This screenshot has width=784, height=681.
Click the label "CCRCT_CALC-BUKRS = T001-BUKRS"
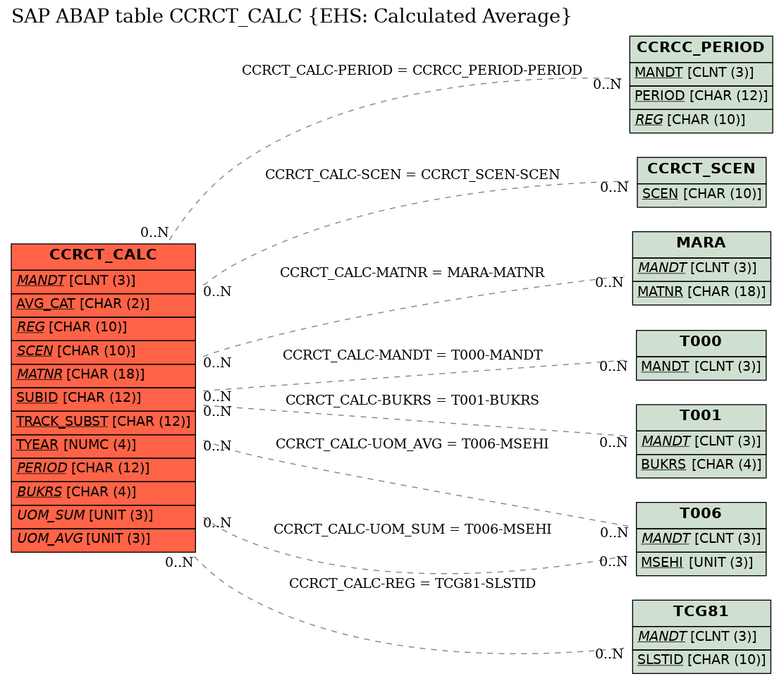tap(412, 400)
